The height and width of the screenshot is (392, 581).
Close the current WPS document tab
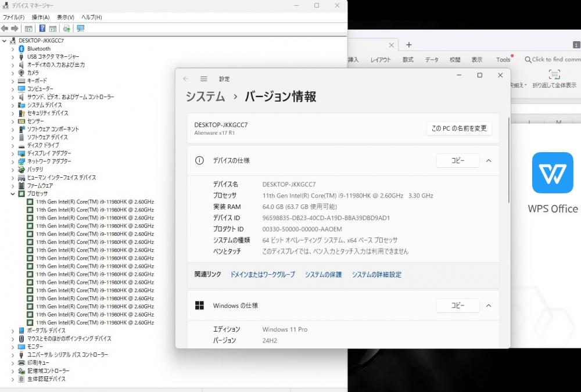[391, 45]
